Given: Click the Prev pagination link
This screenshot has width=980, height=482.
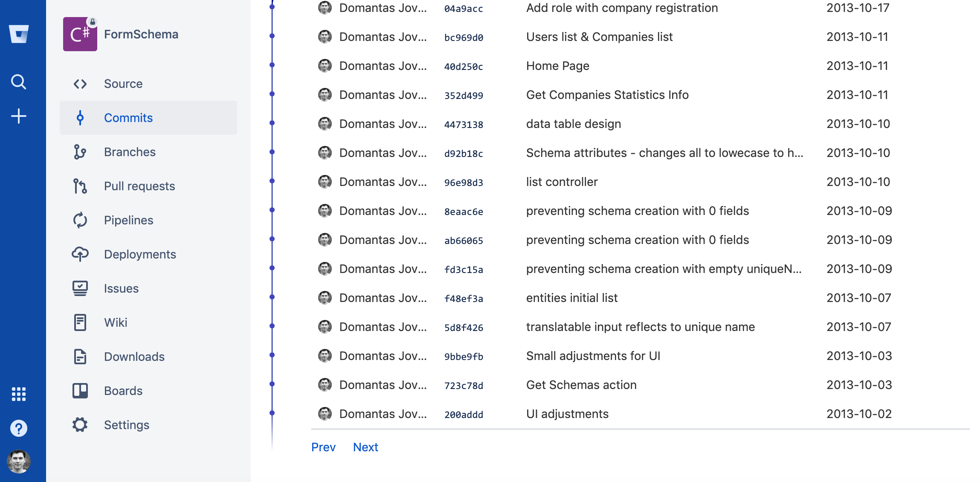Looking at the screenshot, I should coord(323,447).
